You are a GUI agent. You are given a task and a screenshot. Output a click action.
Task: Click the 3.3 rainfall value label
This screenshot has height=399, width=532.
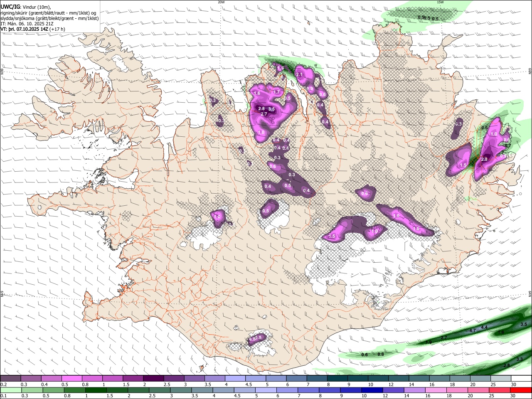pyautogui.click(x=520, y=359)
